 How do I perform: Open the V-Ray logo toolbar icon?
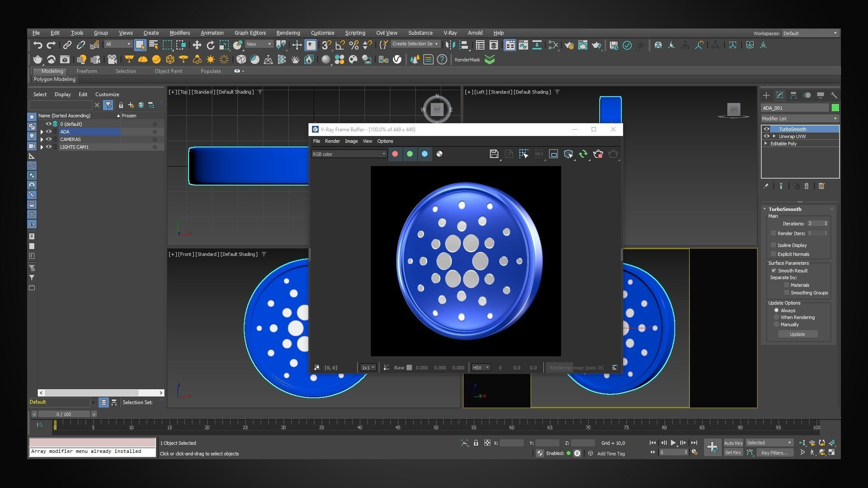point(397,60)
